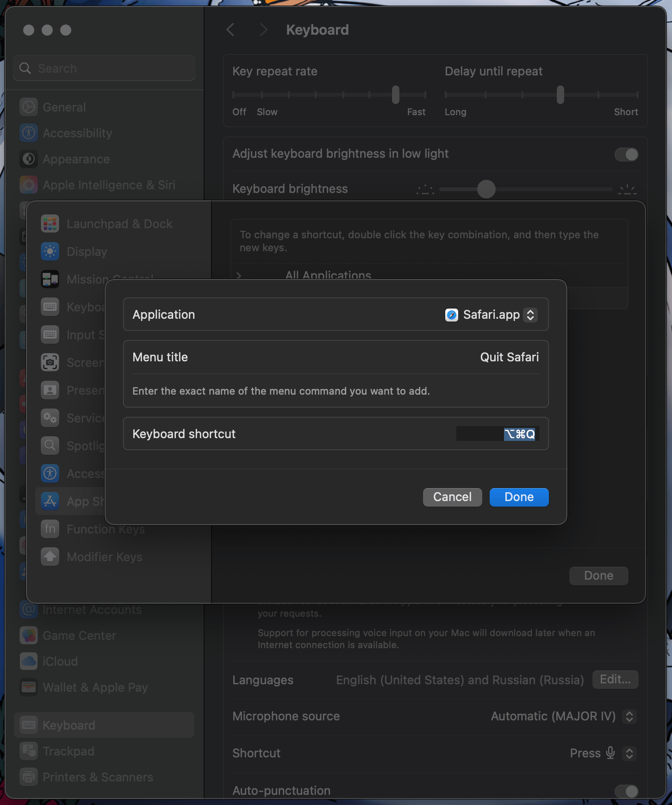The height and width of the screenshot is (805, 672).
Task: Open Wallet & Apple Pay settings
Action: tap(95, 687)
